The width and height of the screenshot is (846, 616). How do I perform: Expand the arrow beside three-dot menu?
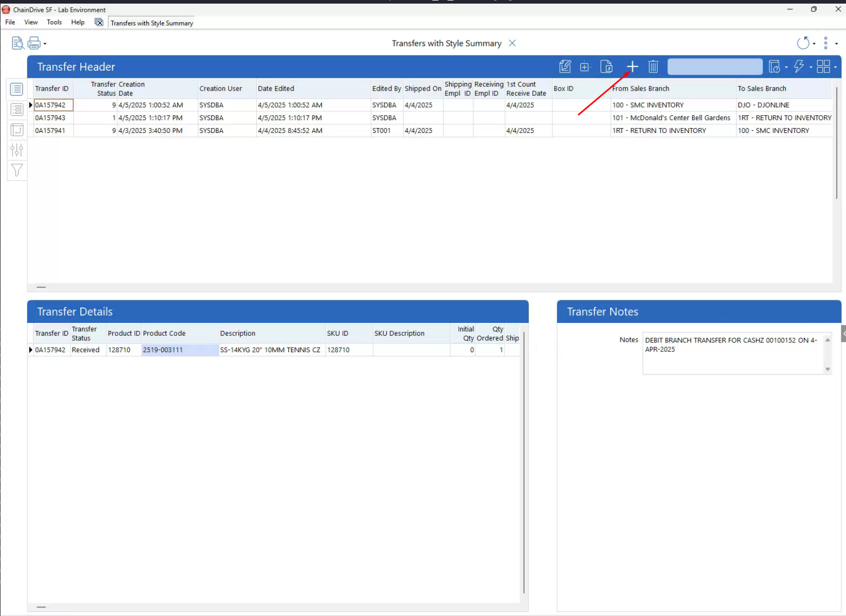836,44
